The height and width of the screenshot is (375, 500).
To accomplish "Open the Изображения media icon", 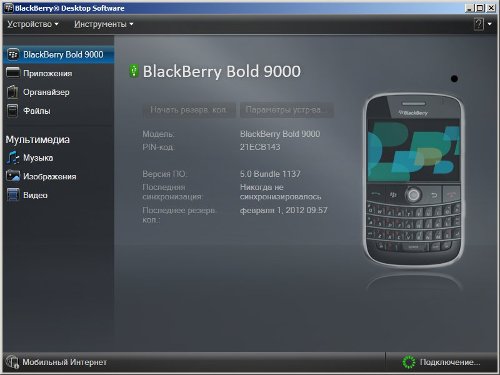I will click(x=13, y=176).
